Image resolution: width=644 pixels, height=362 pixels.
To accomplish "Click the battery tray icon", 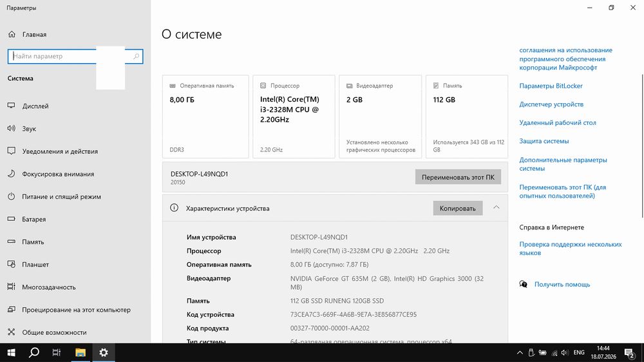I will (542, 352).
